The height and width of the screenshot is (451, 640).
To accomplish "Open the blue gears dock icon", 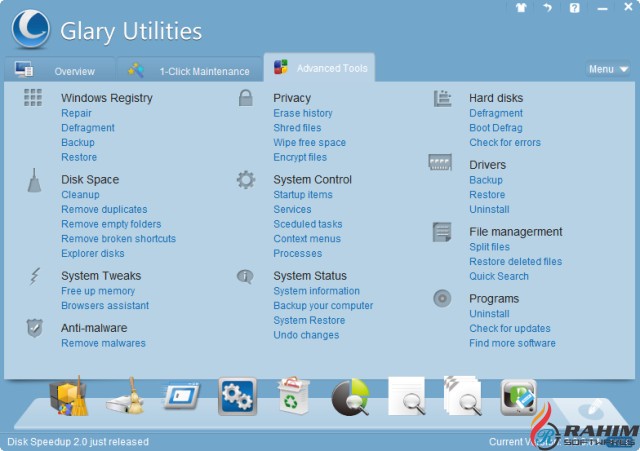I will coord(238,396).
